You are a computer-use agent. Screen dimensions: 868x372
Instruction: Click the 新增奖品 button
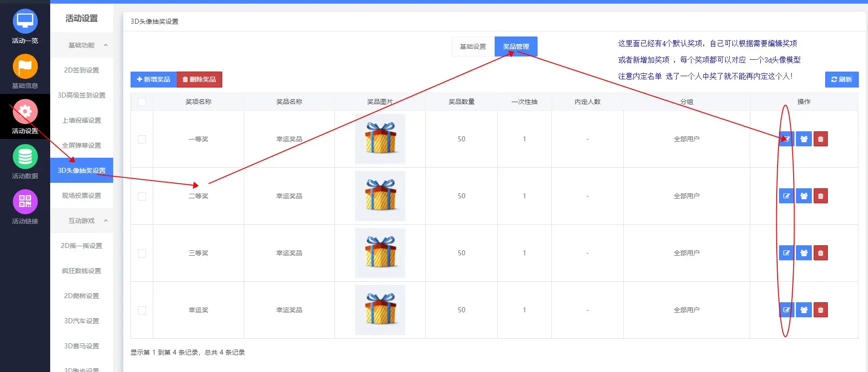click(153, 79)
